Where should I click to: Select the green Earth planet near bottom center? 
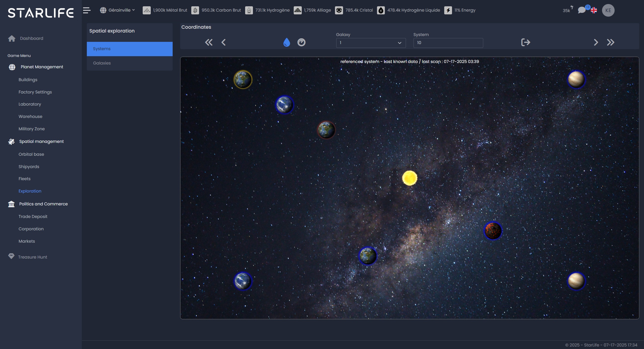pyautogui.click(x=368, y=256)
